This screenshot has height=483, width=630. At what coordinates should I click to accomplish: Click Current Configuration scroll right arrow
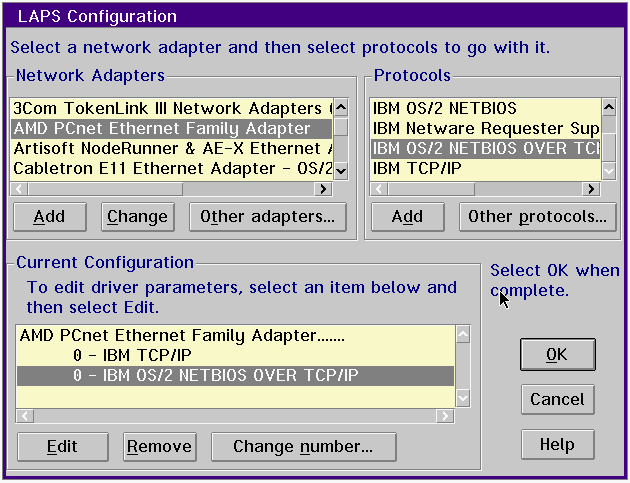(x=445, y=416)
